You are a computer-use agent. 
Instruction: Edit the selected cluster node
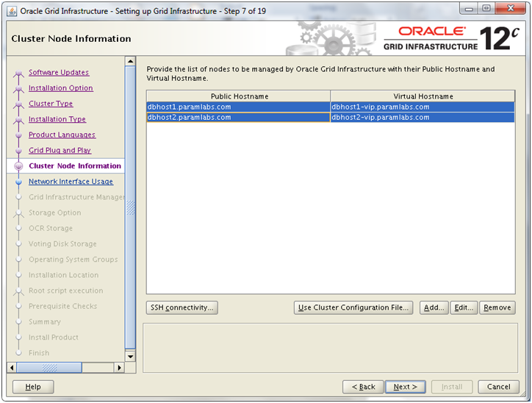pyautogui.click(x=464, y=307)
